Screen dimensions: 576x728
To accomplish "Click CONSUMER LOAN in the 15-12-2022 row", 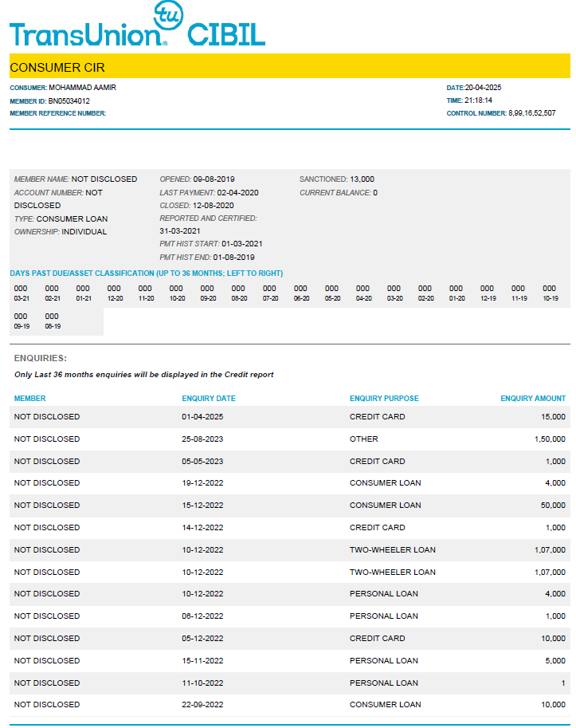I will tap(386, 506).
